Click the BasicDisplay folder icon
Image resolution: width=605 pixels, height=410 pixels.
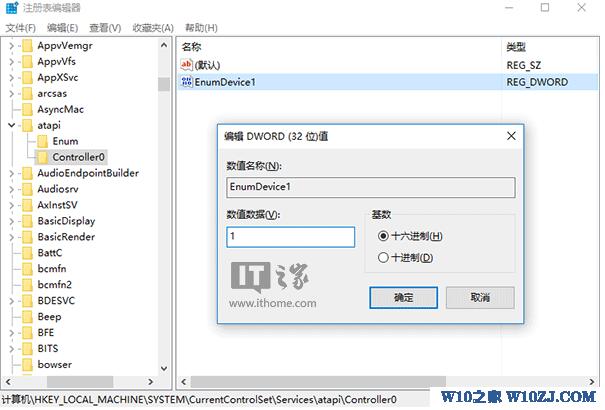tap(27, 221)
